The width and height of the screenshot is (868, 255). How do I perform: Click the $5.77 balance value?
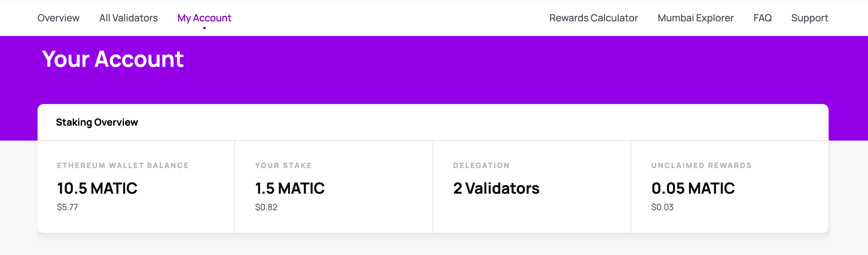click(67, 207)
